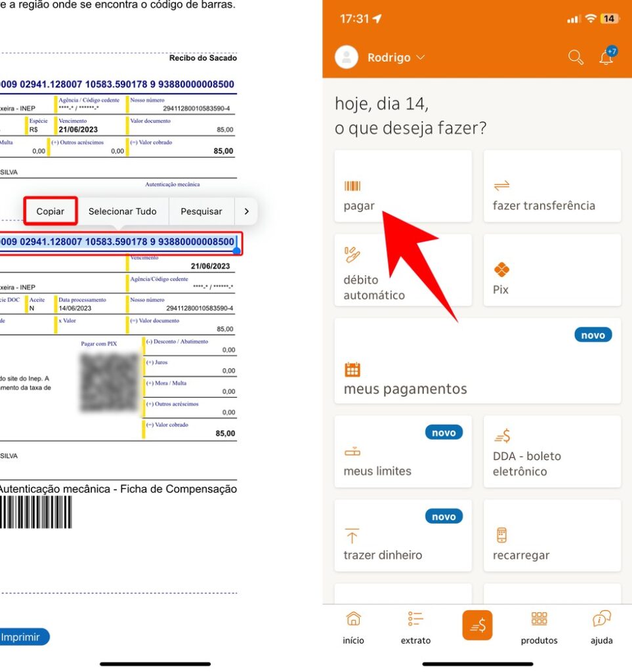Tap the blue text selection handle
This screenshot has width=632, height=672.
[236, 251]
